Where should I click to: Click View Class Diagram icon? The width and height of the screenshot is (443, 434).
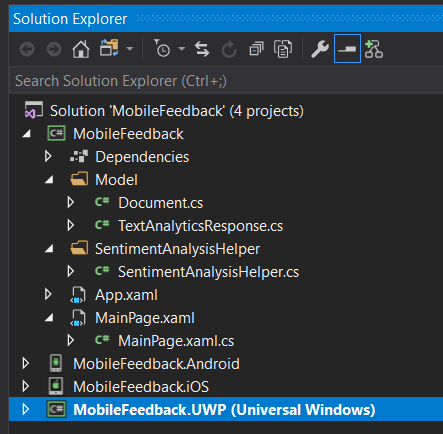pos(374,49)
